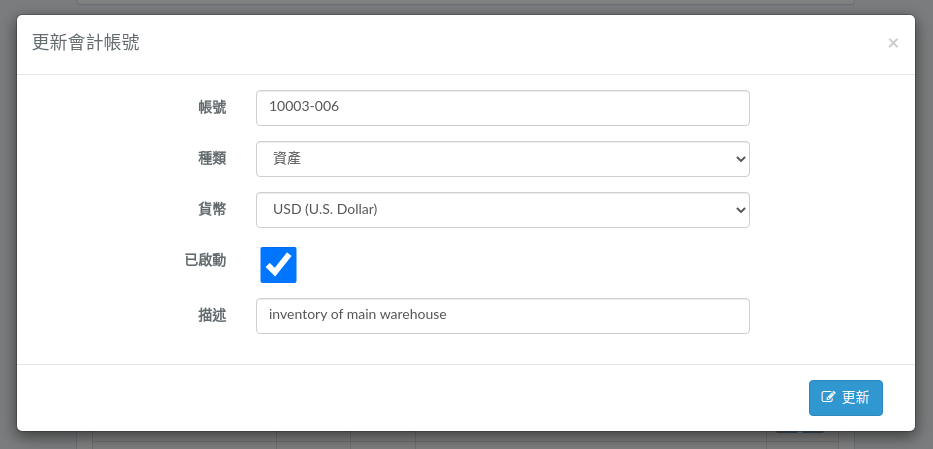
Task: Click the 貨幣 field label
Action: 212,209
